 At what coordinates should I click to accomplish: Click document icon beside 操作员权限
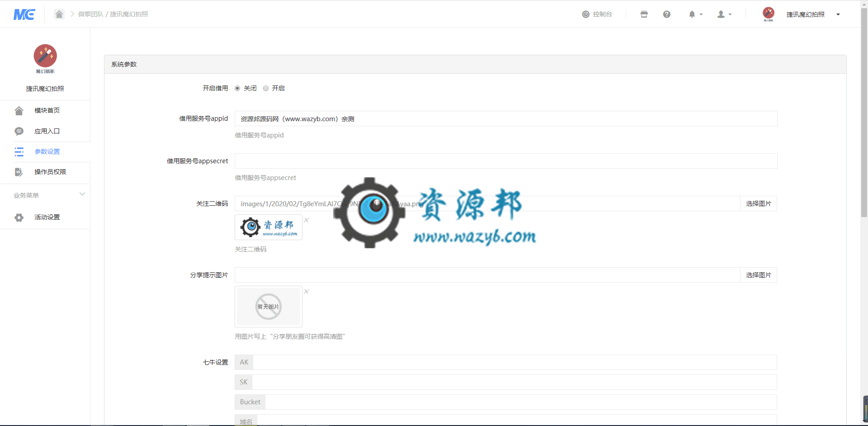[x=19, y=172]
